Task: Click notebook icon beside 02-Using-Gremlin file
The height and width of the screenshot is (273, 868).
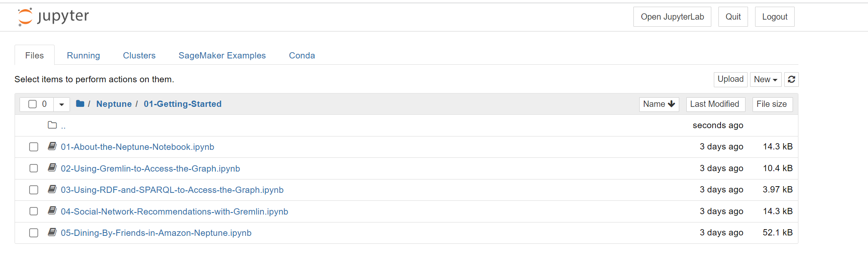Action: [x=52, y=168]
